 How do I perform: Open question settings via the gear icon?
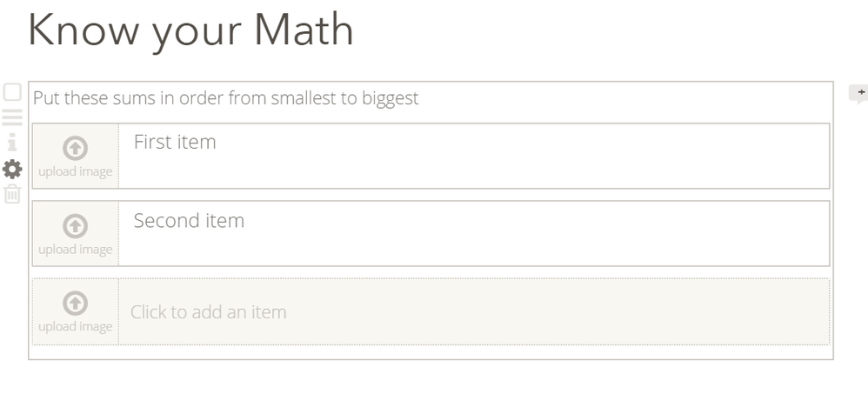[13, 169]
